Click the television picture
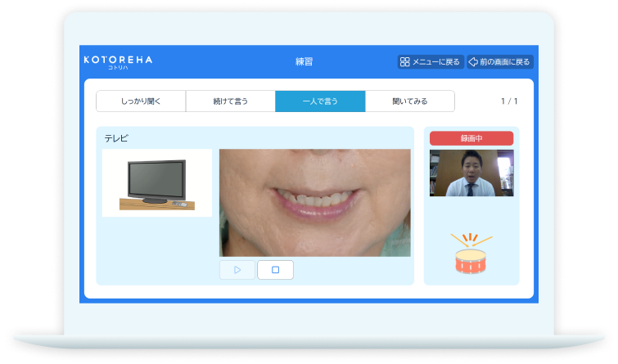The width and height of the screenshot is (618, 364). pos(157,183)
